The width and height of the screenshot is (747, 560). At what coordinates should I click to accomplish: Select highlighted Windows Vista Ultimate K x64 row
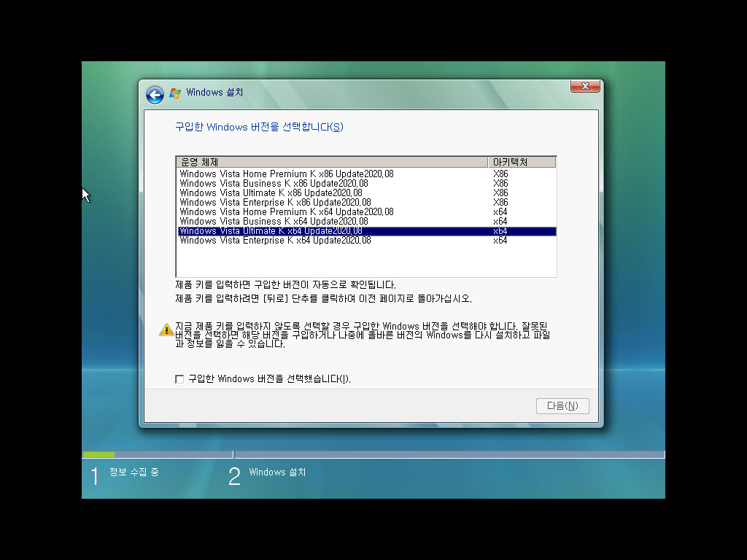point(366,231)
